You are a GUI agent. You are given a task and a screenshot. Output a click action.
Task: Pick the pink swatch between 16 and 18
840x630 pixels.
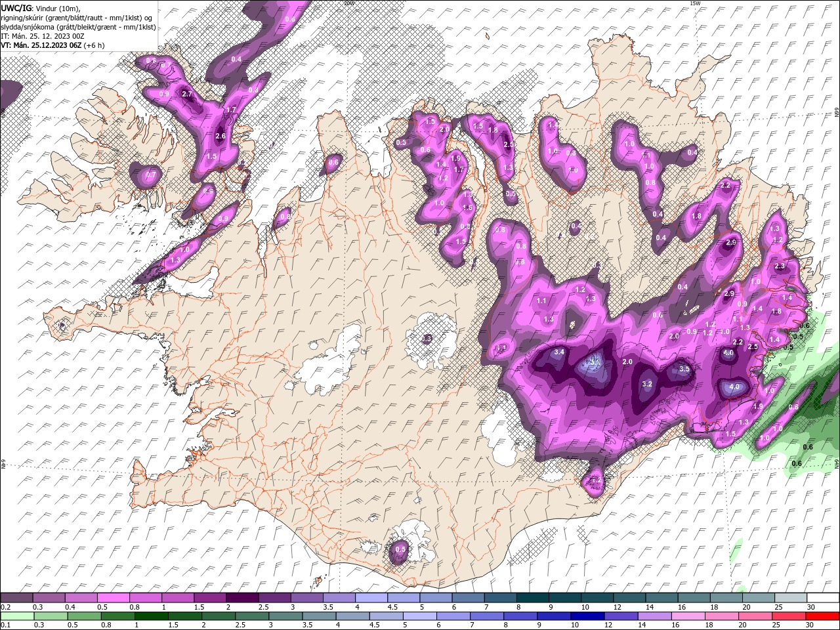[x=688, y=616]
